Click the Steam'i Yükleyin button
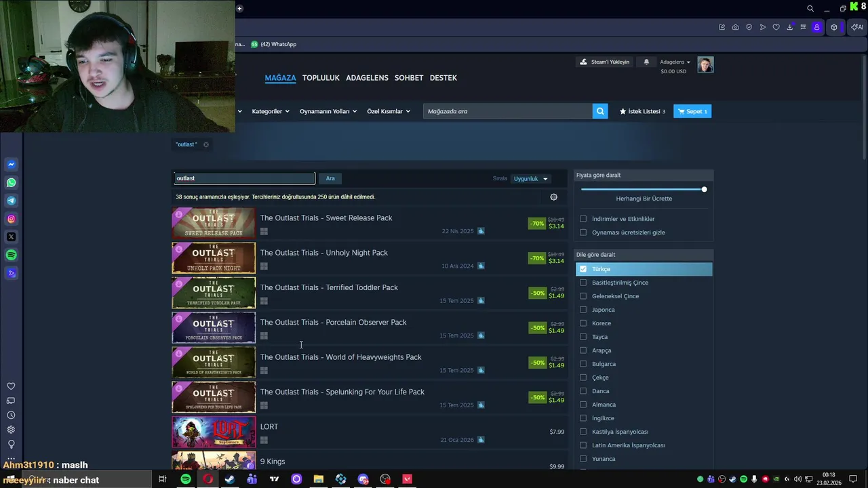The height and width of the screenshot is (488, 868). 604,62
